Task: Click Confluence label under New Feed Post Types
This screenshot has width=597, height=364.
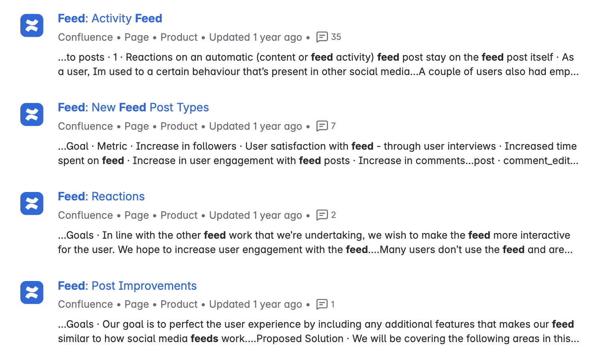Action: 85,126
